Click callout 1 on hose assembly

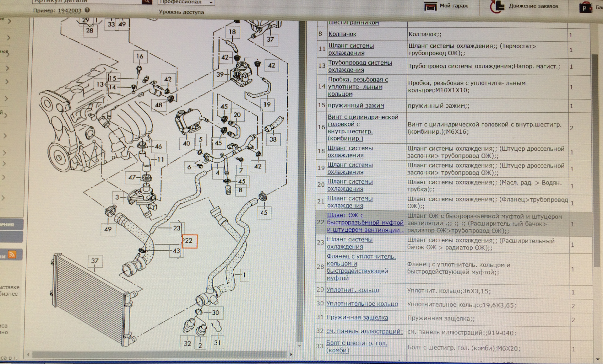[x=244, y=275]
